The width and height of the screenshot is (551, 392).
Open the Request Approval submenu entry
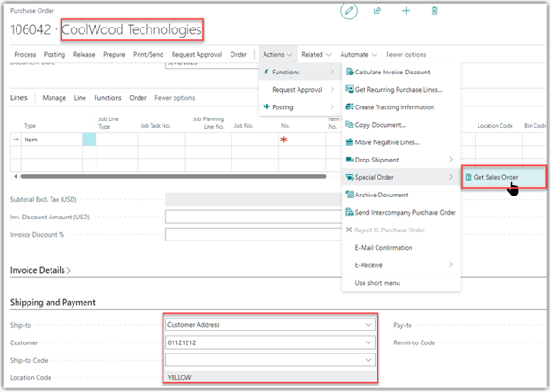click(x=299, y=89)
